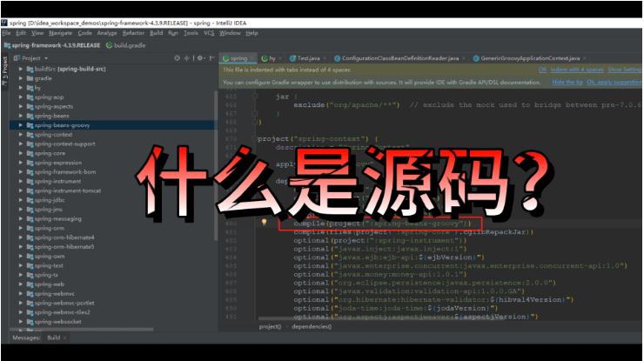Image resolution: width=644 pixels, height=361 pixels.
Task: Open the VCS menu
Action: 209,33
